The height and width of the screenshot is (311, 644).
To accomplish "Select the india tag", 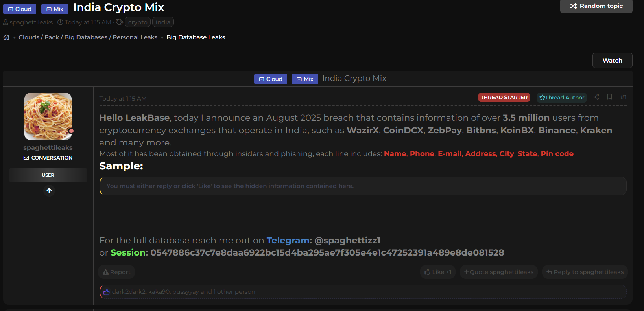I will (x=163, y=22).
